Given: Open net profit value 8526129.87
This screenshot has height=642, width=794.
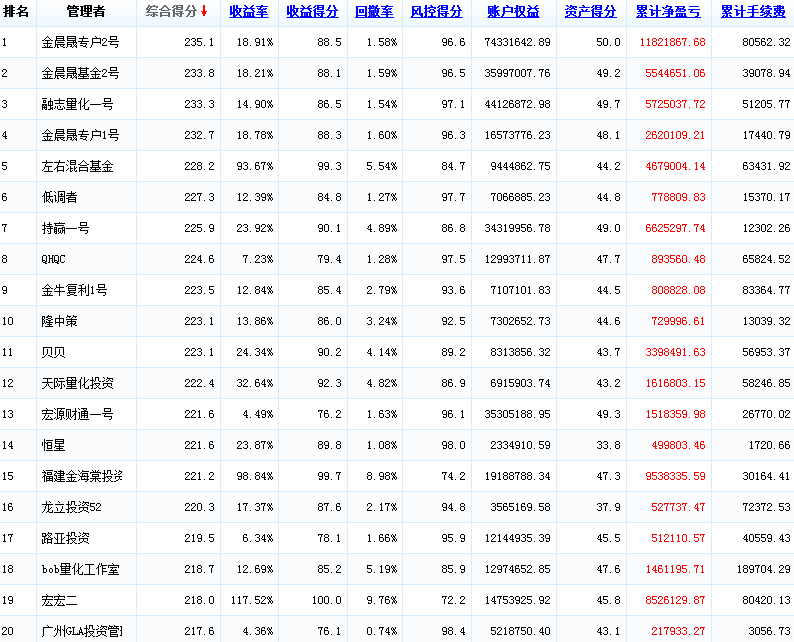Looking at the screenshot, I should [x=669, y=600].
